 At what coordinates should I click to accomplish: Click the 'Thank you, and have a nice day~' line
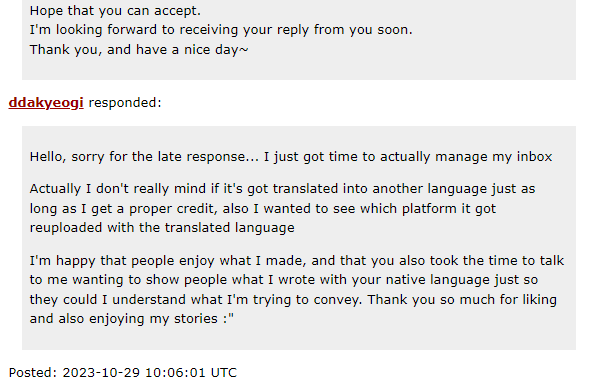point(139,50)
